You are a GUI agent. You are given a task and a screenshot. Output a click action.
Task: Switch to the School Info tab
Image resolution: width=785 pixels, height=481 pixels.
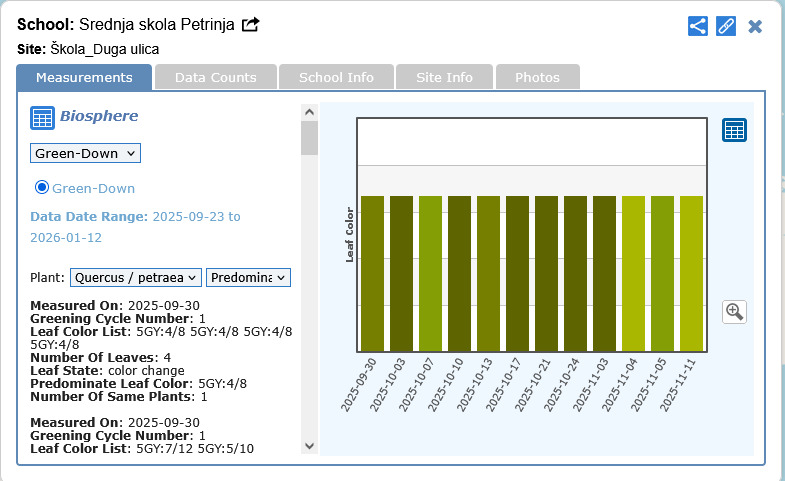pyautogui.click(x=336, y=77)
